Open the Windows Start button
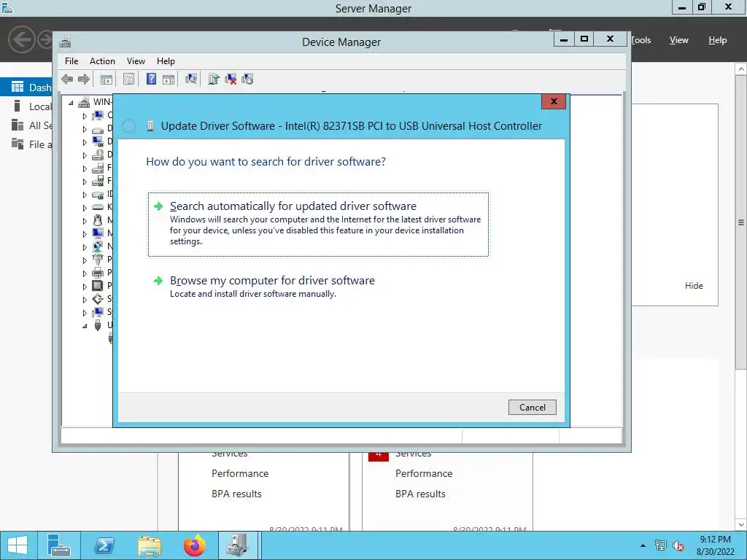This screenshot has height=560, width=747. 18,545
